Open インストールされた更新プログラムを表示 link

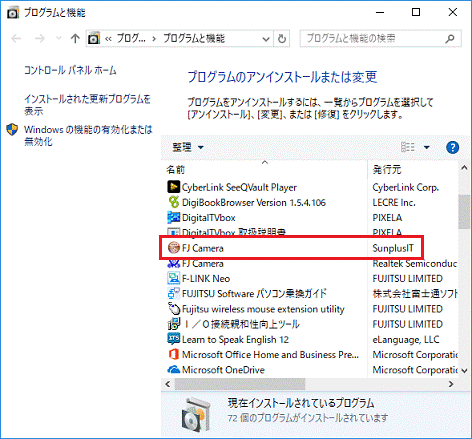click(87, 105)
